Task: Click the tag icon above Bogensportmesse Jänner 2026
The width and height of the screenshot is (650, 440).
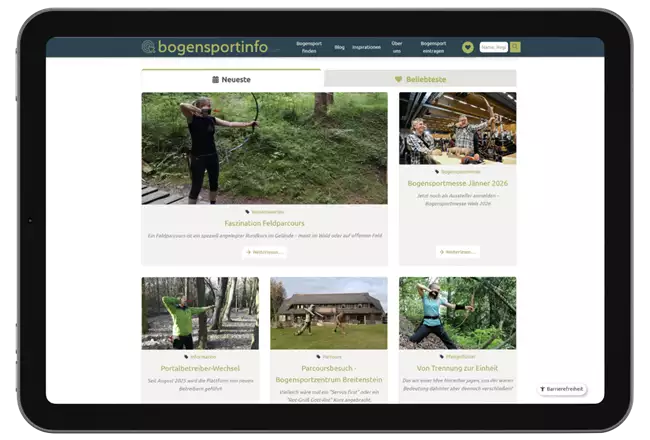Action: (x=437, y=172)
